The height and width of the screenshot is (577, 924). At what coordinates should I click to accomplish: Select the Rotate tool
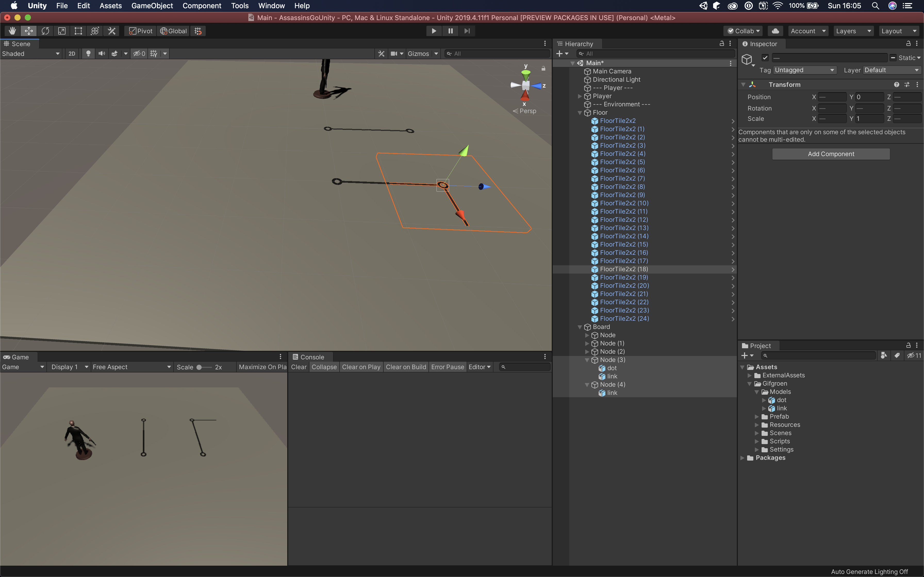(x=45, y=31)
